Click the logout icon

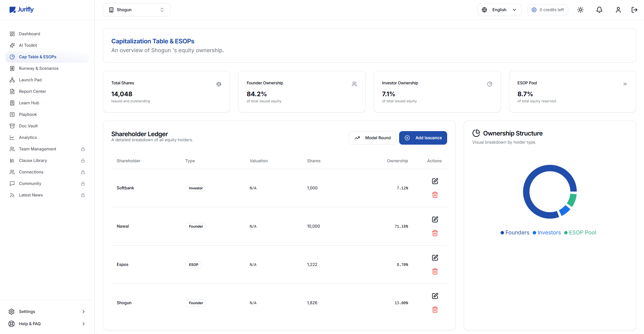pos(635,10)
